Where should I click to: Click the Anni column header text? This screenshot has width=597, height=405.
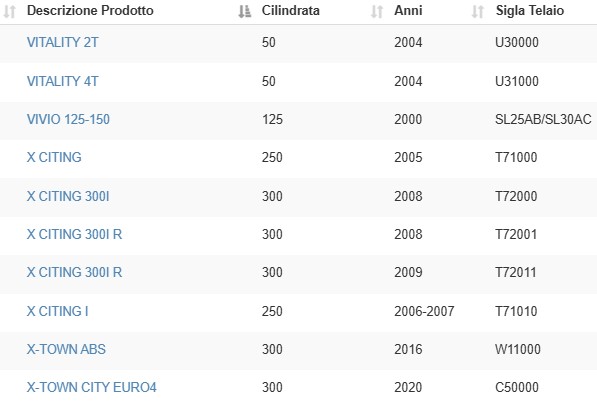point(408,10)
